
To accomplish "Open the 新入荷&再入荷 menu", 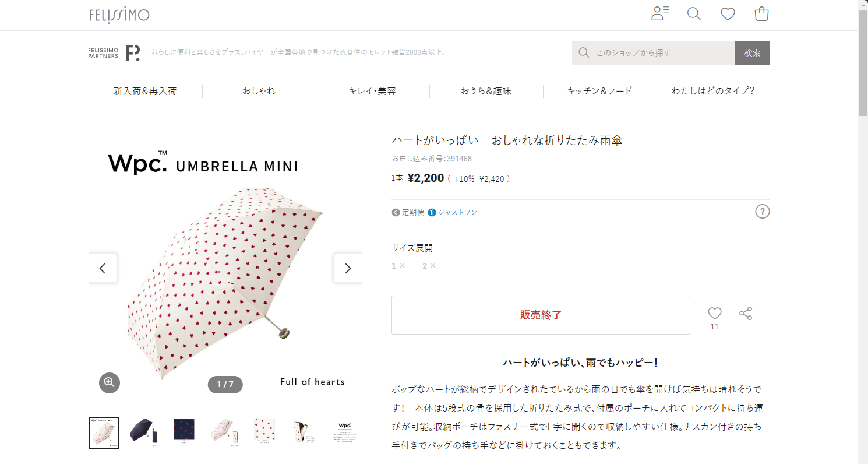I will 145,91.
